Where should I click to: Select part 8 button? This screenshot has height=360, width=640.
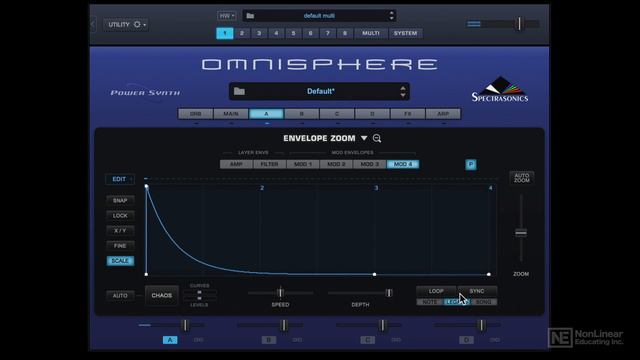pos(345,33)
